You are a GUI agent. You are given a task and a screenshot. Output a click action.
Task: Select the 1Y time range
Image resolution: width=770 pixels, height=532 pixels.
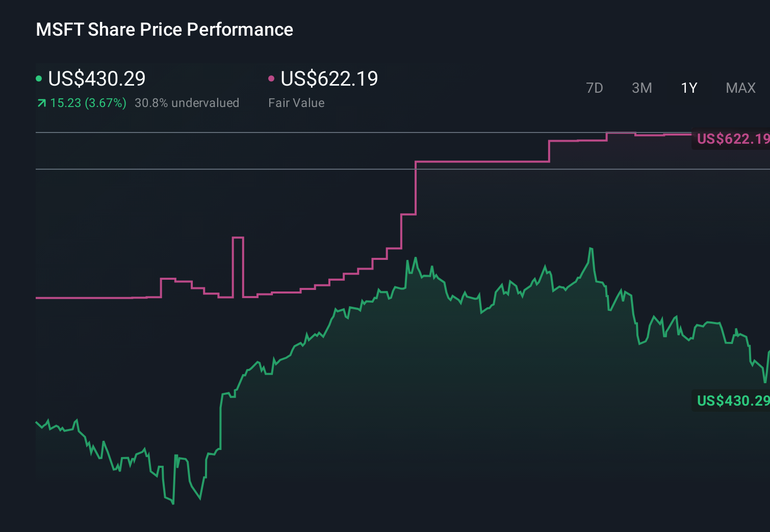pos(688,88)
